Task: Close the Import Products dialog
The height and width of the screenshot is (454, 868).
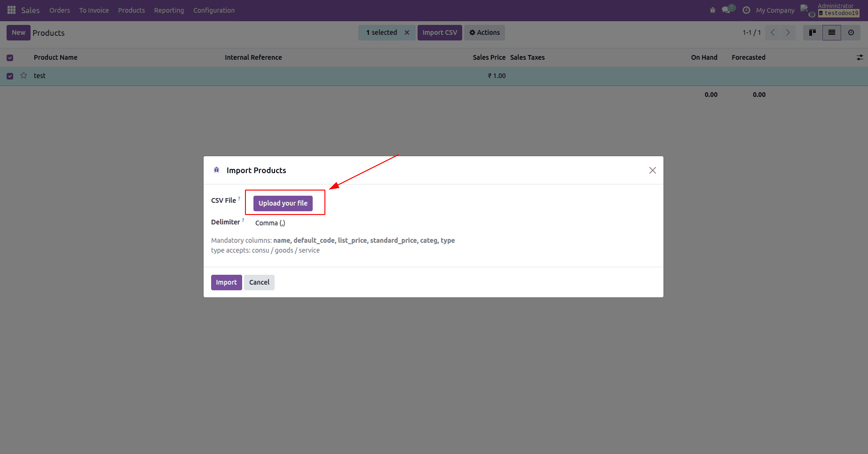Action: [653, 170]
